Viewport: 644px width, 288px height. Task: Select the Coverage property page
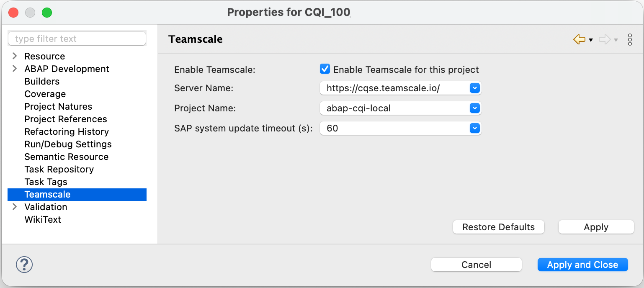pyautogui.click(x=45, y=94)
